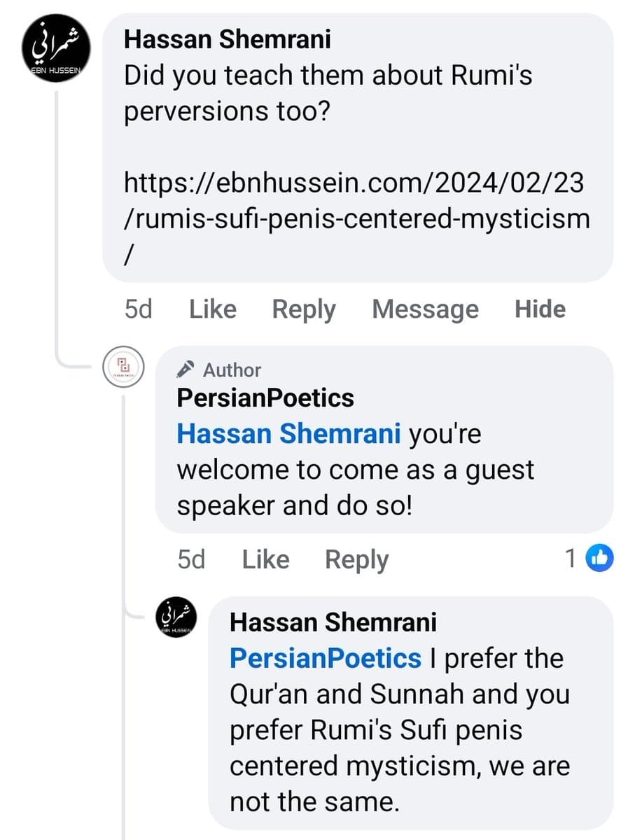
Task: Open Hassan Shemrani name on top comment
Action: click(228, 39)
